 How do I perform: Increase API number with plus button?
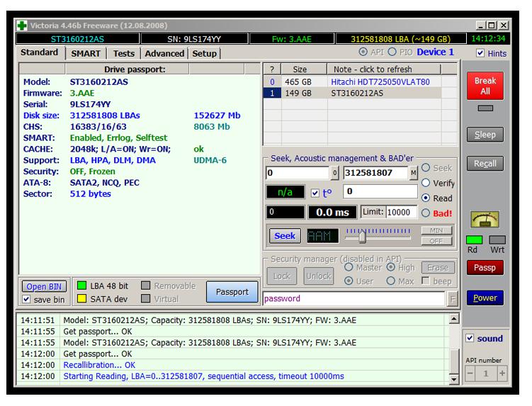click(502, 373)
